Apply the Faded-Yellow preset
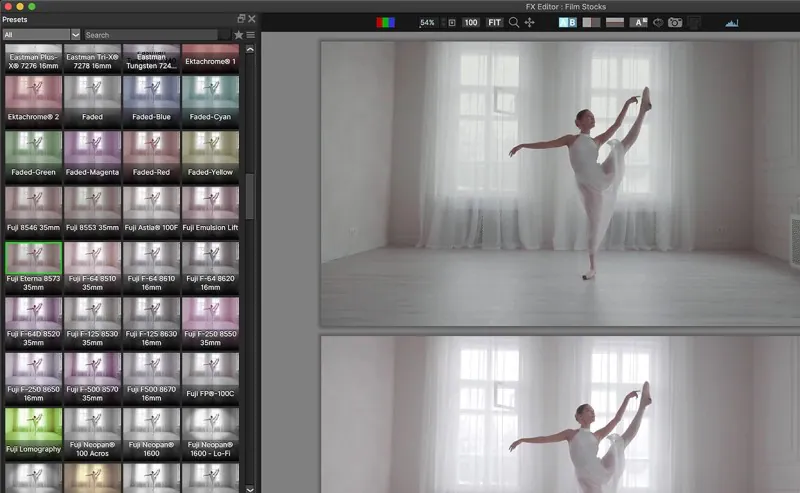 (x=210, y=155)
